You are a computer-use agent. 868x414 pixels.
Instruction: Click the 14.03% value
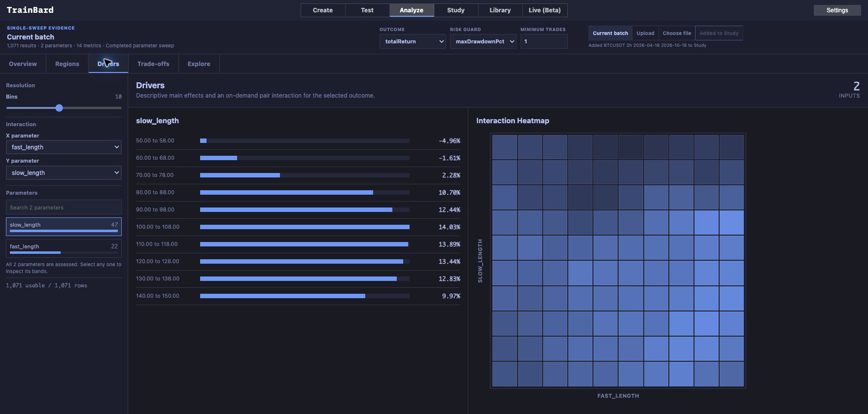(449, 227)
